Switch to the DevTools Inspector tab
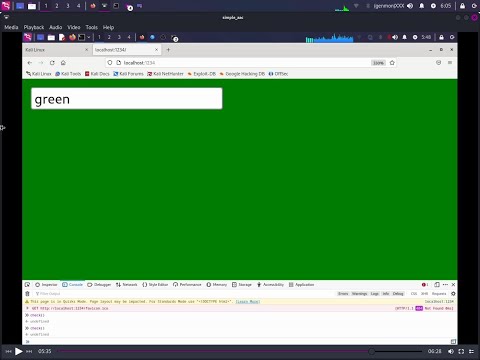The height and width of the screenshot is (360, 480). tap(46, 284)
